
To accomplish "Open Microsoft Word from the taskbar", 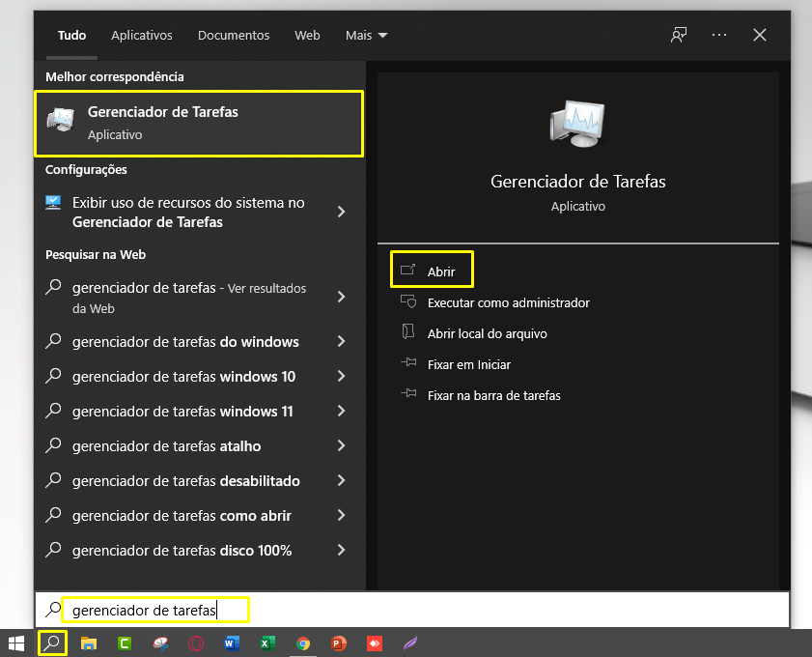I will tap(232, 643).
